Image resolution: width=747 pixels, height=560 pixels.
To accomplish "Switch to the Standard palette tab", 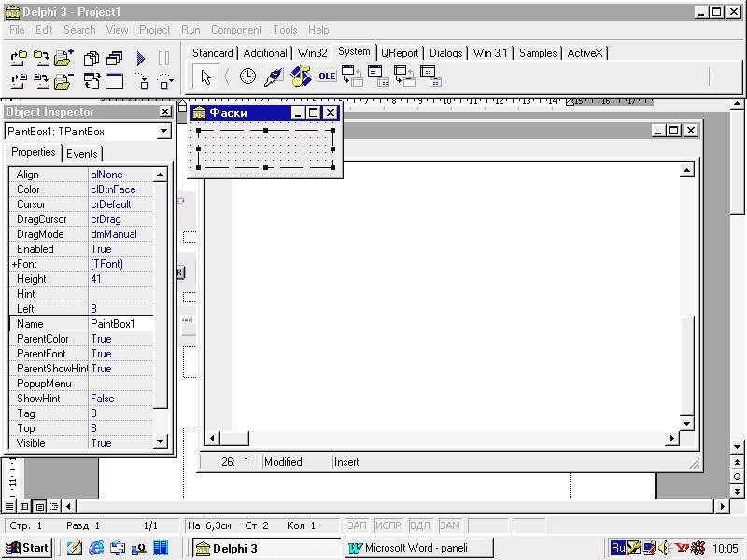I will click(213, 53).
